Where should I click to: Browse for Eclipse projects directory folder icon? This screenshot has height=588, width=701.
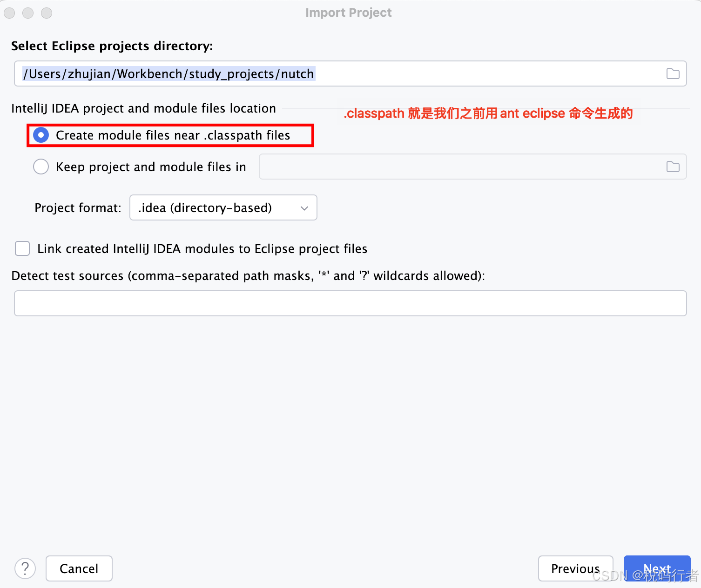point(673,73)
